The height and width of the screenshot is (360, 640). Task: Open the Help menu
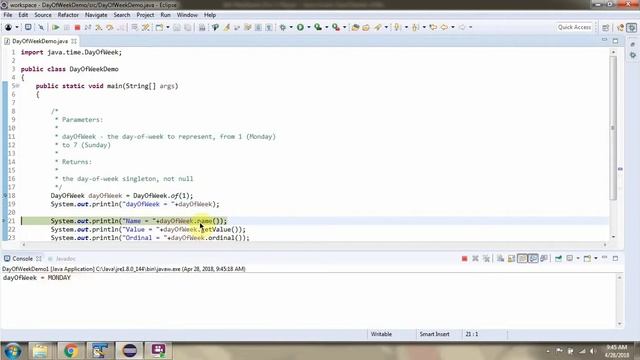tap(210, 15)
